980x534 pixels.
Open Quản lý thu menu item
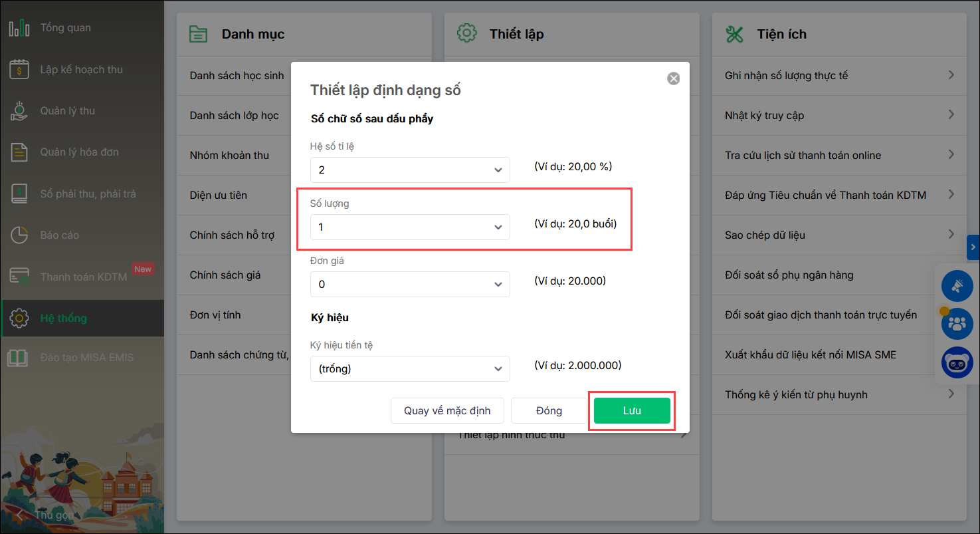[82, 110]
